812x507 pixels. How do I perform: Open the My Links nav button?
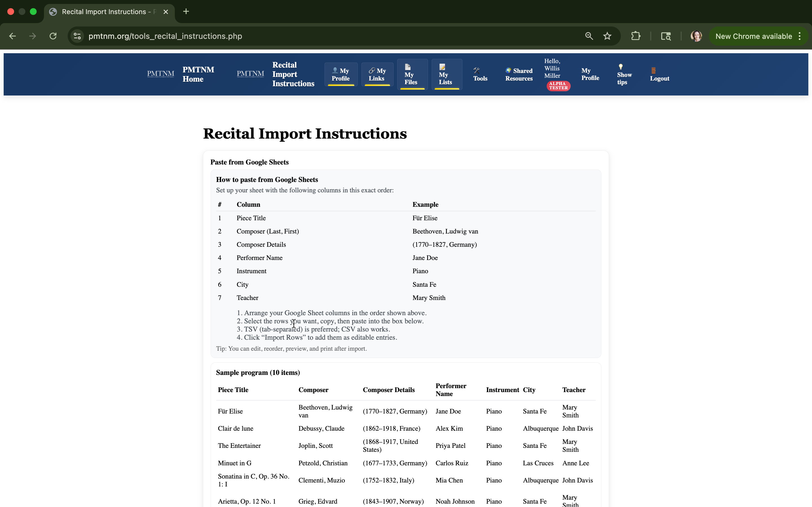coord(377,74)
